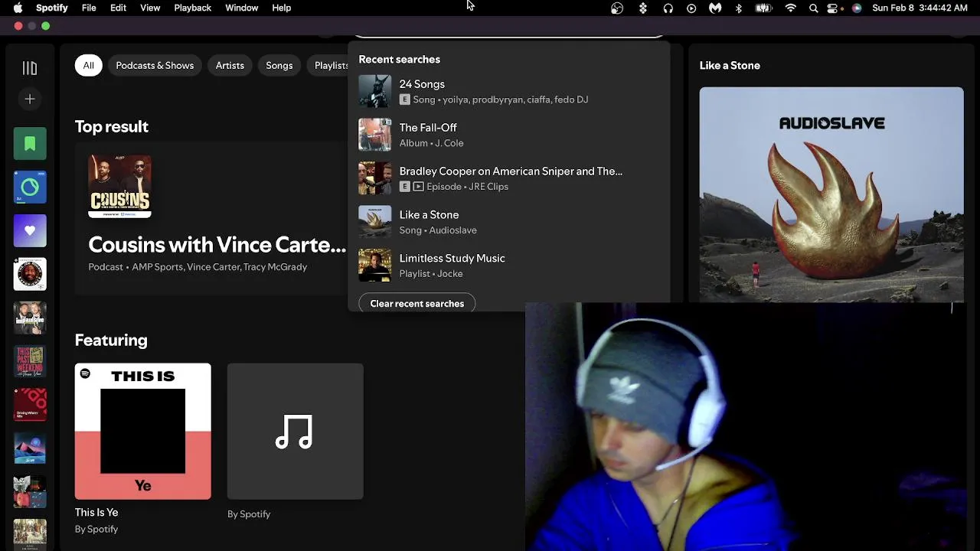Filter results by Podcasts & Shows
The image size is (980, 551).
tap(155, 65)
